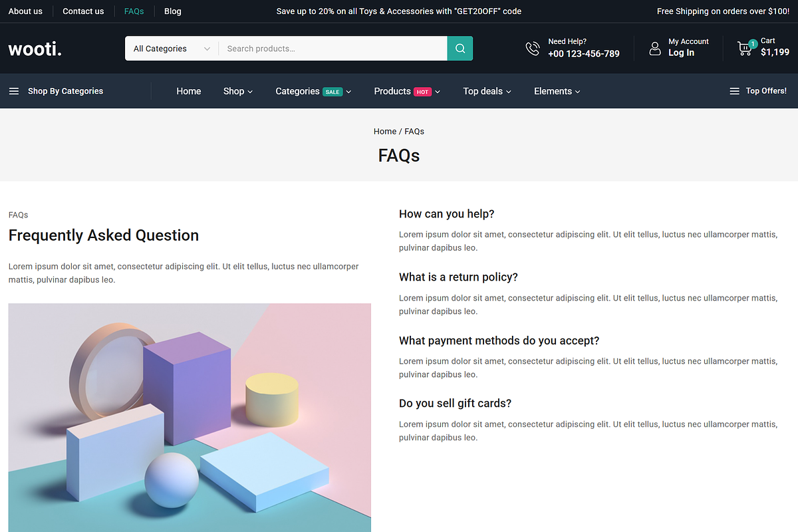Click the geometric shapes FAQ image
The image size is (798, 532).
[x=190, y=418]
